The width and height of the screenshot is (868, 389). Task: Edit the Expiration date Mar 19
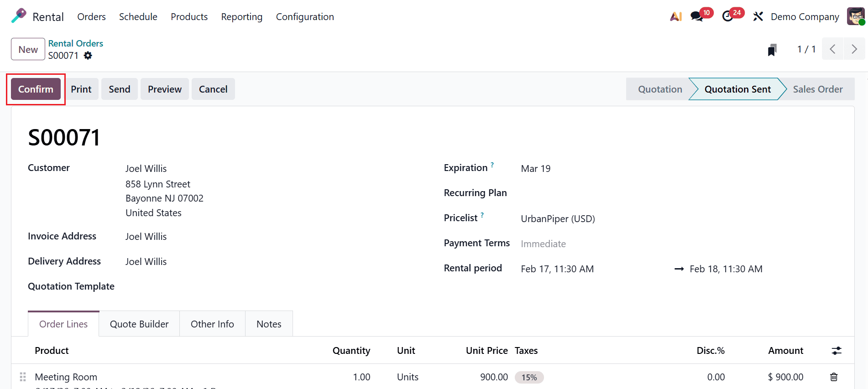pyautogui.click(x=536, y=168)
